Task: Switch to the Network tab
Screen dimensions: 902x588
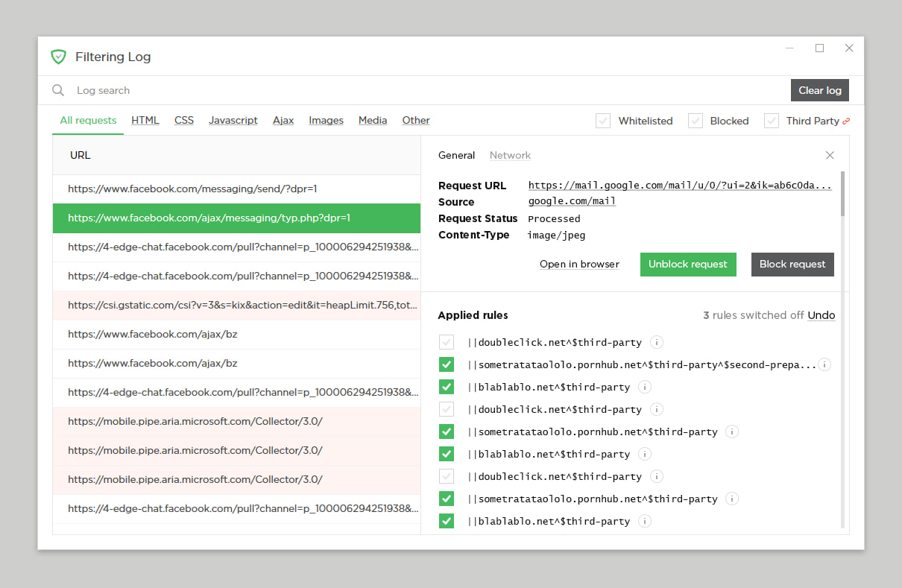Action: pos(510,155)
